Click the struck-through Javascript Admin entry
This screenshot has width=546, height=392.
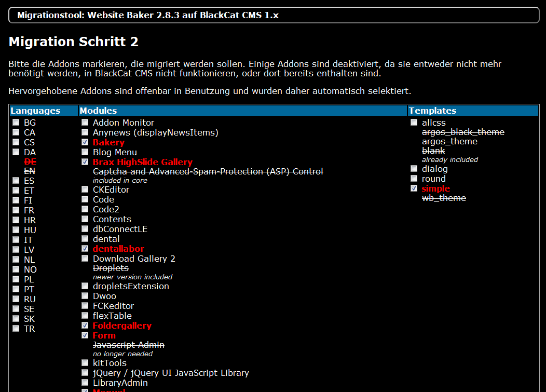[x=129, y=345]
